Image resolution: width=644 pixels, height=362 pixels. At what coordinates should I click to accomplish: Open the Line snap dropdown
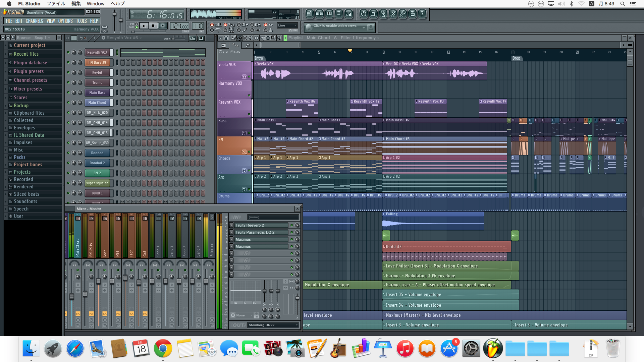(287, 25)
